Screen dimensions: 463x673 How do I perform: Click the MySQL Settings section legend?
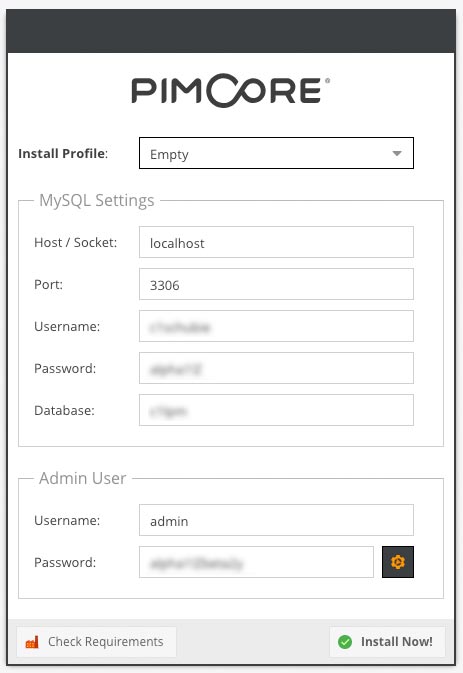[x=97, y=200]
